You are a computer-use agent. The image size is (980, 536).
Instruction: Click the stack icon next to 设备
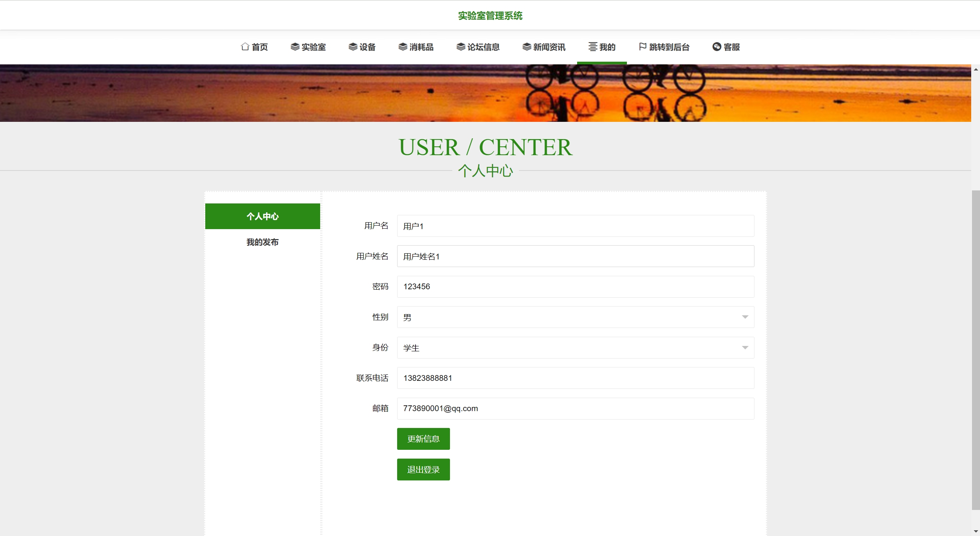(x=353, y=47)
